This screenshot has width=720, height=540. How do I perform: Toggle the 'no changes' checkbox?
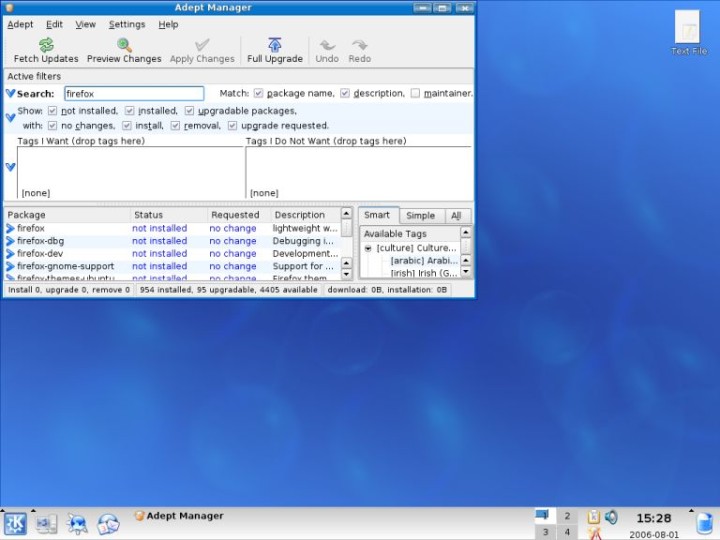click(52, 125)
